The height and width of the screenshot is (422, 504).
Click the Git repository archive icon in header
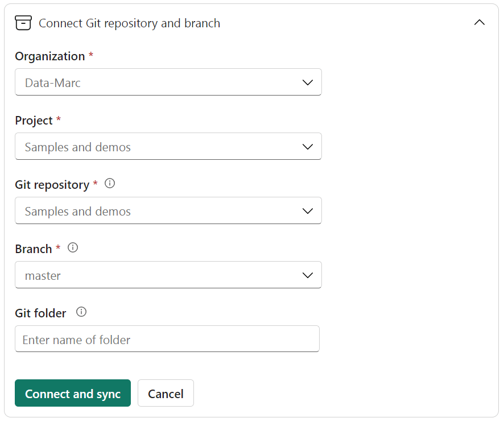[23, 23]
